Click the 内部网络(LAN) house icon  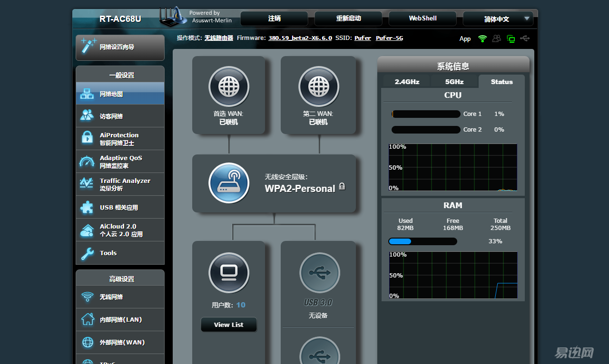(88, 319)
